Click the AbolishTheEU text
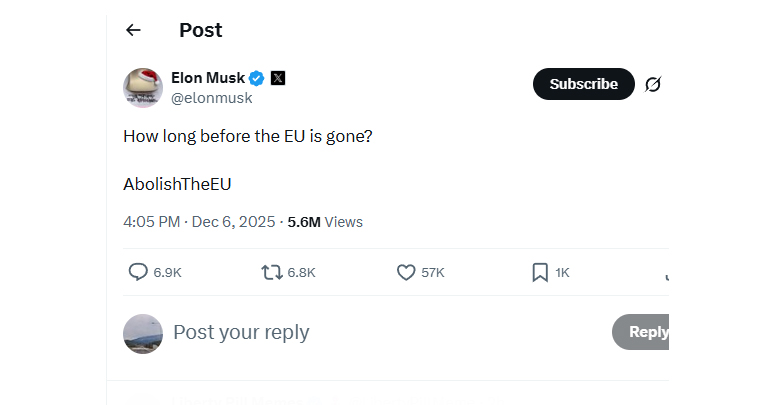Screen dimensions: 782x405 click(x=177, y=184)
